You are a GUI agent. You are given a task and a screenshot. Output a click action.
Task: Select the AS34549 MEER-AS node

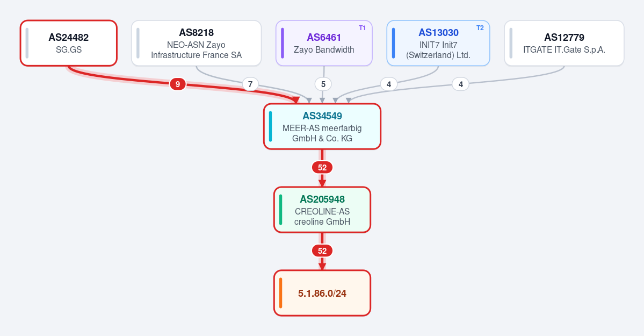click(x=322, y=126)
